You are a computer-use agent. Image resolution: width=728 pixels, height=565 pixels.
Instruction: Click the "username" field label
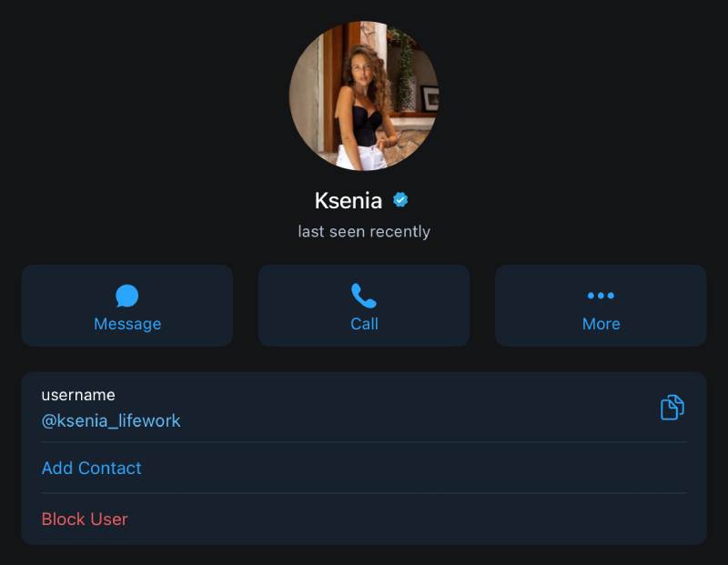(x=78, y=395)
